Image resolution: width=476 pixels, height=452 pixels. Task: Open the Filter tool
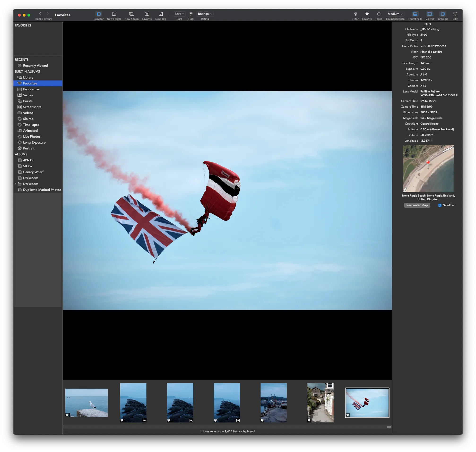(355, 14)
